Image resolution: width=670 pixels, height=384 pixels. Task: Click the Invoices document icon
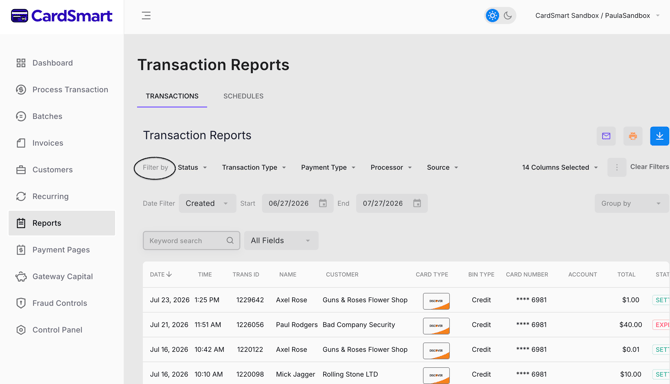pyautogui.click(x=21, y=143)
